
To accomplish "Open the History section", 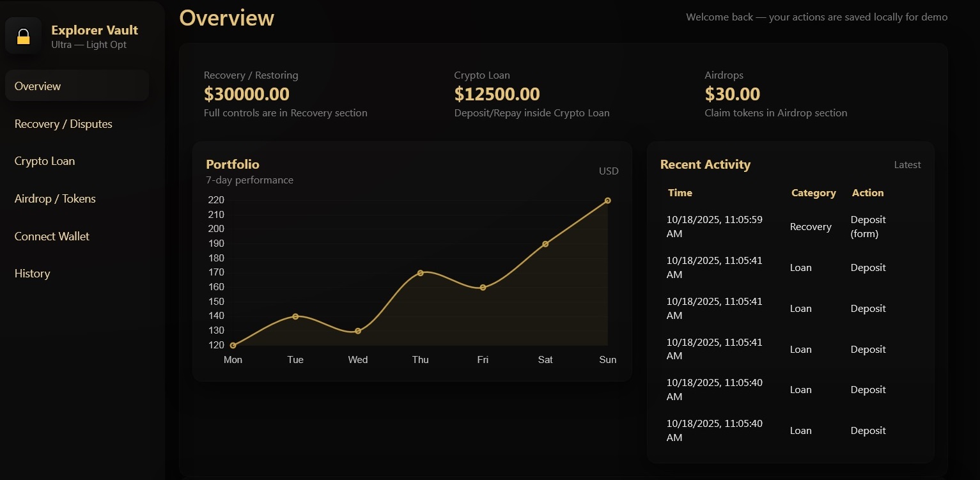I will (32, 274).
